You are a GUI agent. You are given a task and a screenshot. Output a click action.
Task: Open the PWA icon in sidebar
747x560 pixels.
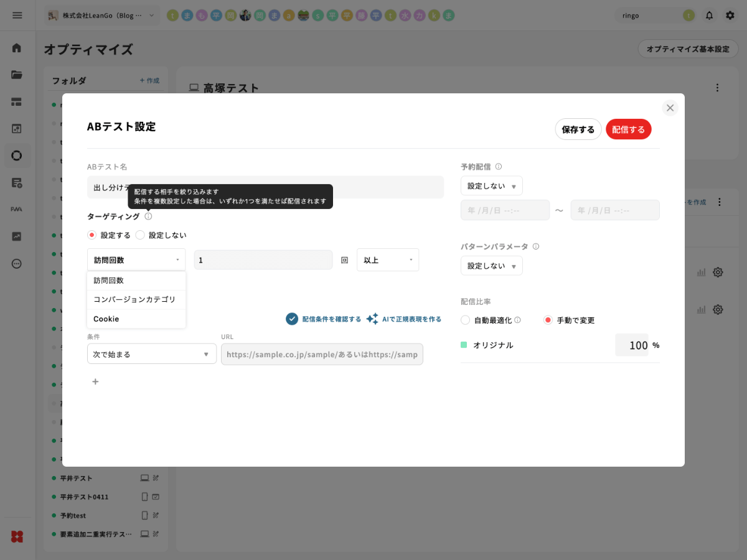pyautogui.click(x=17, y=209)
